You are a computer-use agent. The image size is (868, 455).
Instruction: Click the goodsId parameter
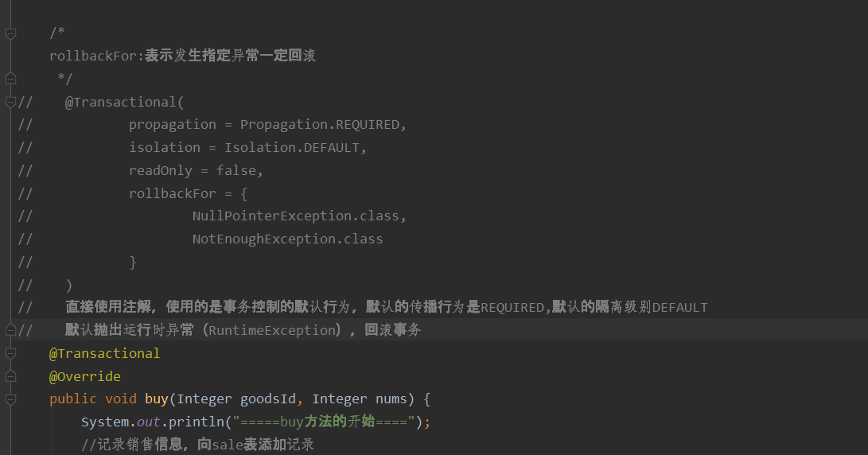point(268,399)
